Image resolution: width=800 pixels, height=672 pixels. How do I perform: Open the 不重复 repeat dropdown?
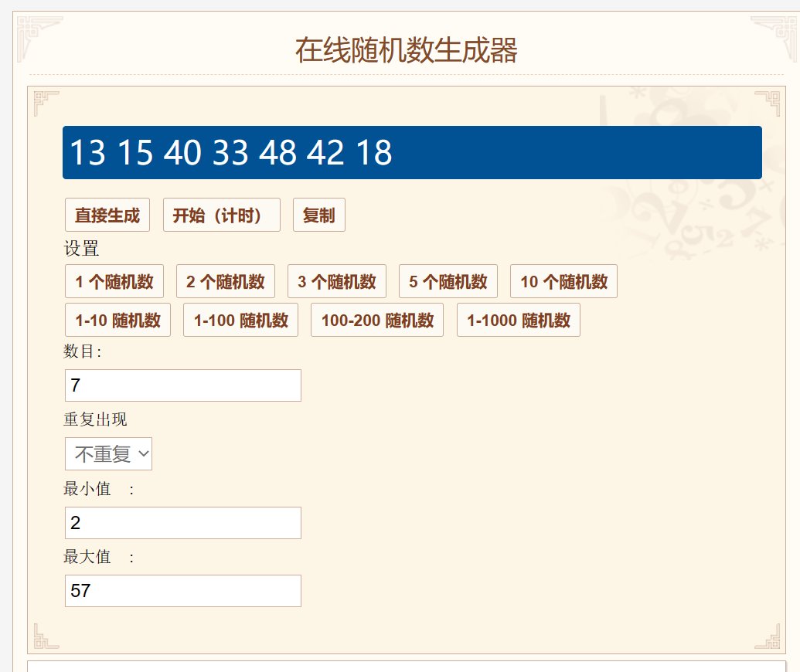(109, 453)
